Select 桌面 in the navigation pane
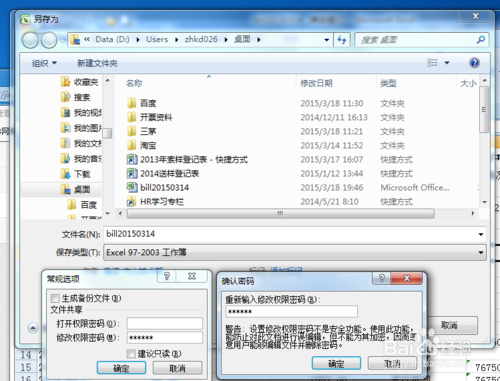Screen dimensions: 500x381 [x=76, y=189]
